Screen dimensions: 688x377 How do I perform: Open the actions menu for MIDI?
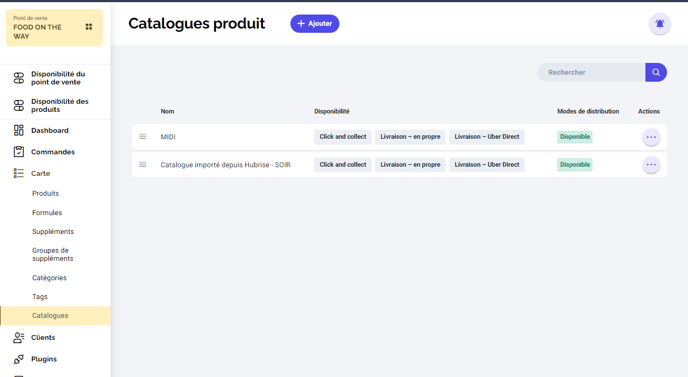pyautogui.click(x=651, y=137)
